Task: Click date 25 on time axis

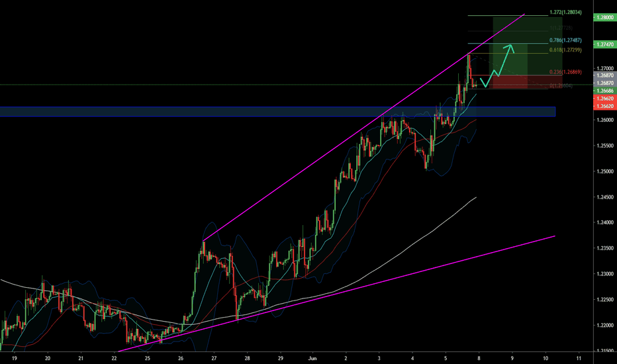Action: point(147,359)
